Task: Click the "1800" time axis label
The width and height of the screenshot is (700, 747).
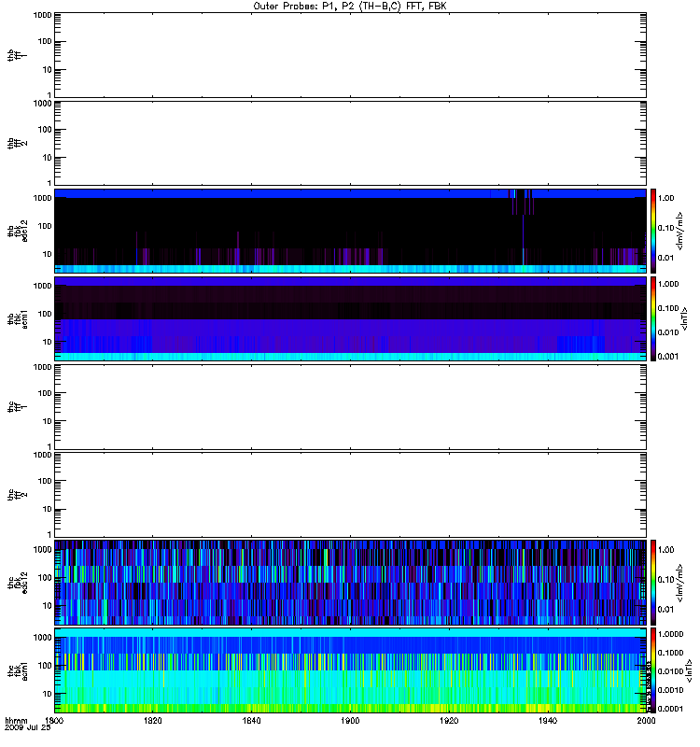Action: (x=54, y=720)
